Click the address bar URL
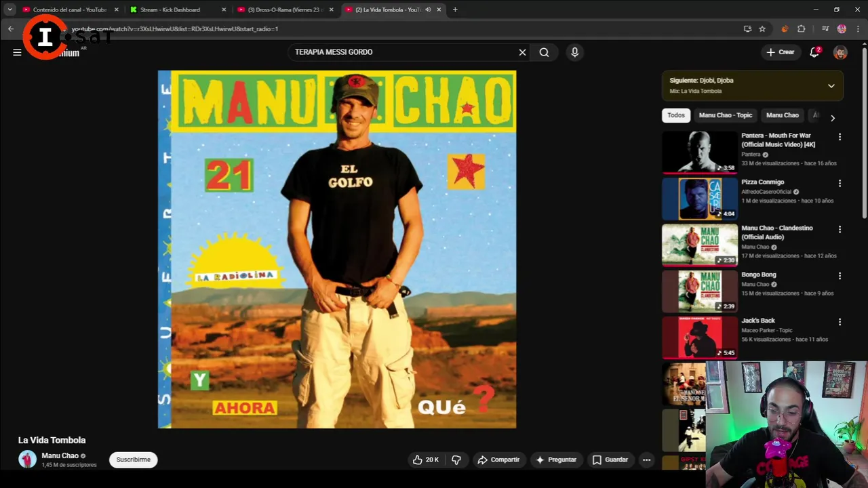Image resolution: width=868 pixels, height=488 pixels. [x=175, y=29]
